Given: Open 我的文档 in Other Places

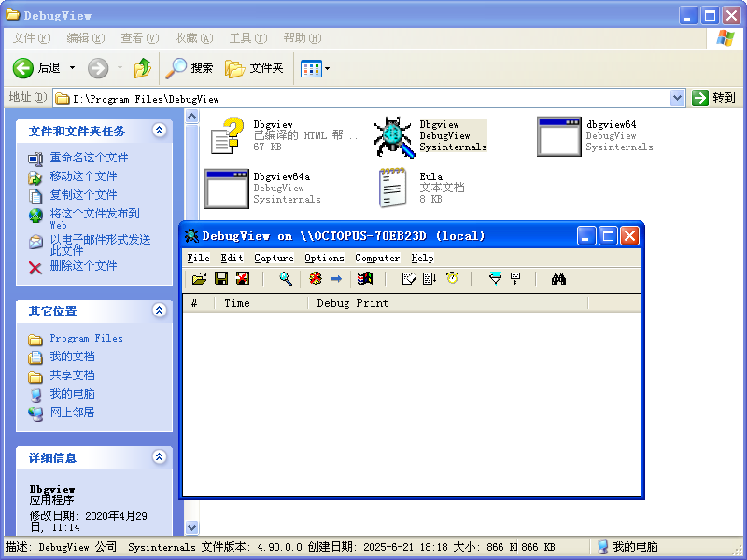Looking at the screenshot, I should coord(73,357).
